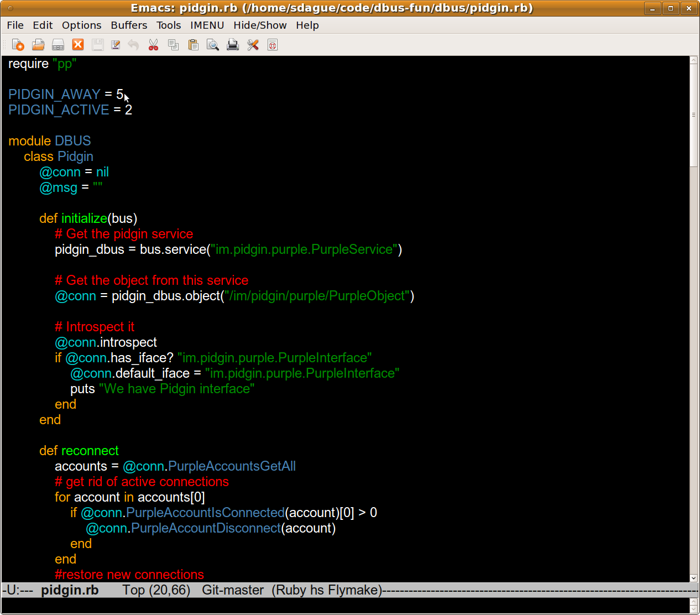This screenshot has width=700, height=615.
Task: Save the buffer using floppy disk icon
Action: point(98,45)
